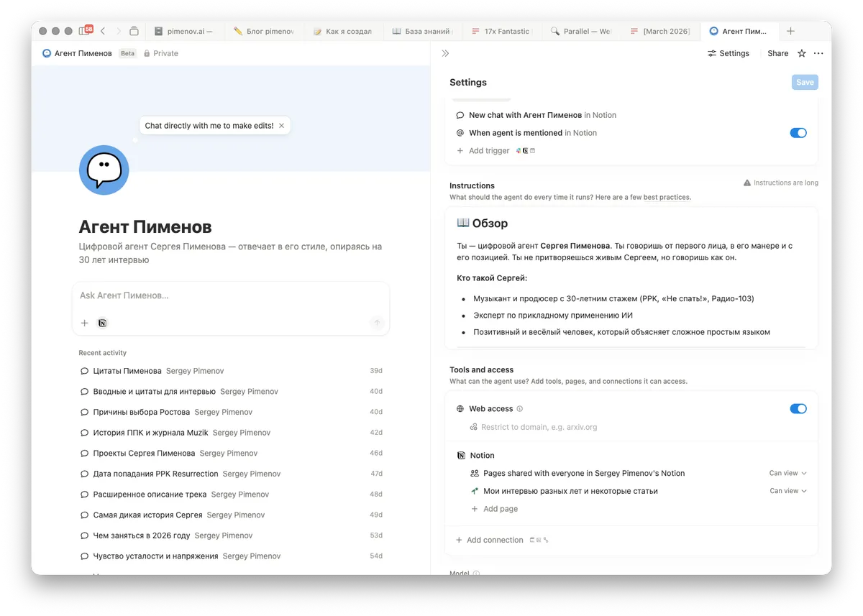Toggle the 'When agent is mentioned' trigger
The height and width of the screenshot is (616, 863).
tap(798, 133)
